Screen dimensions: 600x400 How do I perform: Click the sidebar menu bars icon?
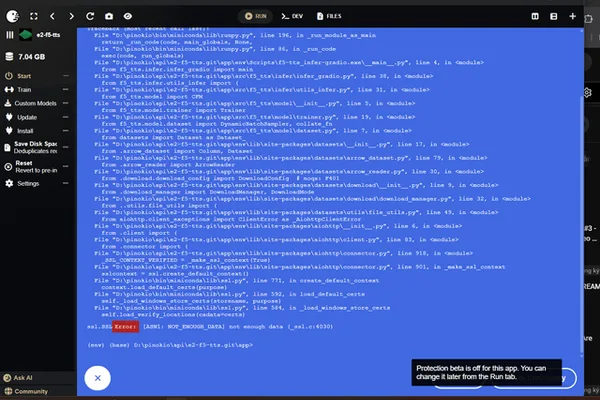[10, 35]
